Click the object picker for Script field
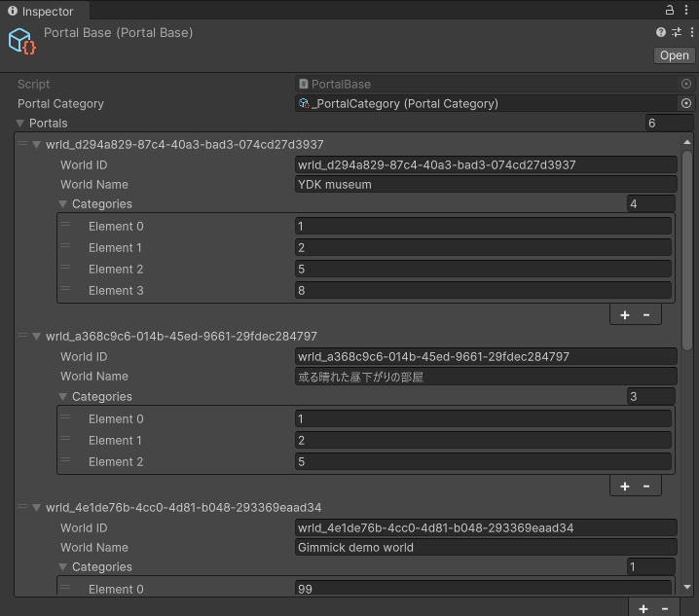The height and width of the screenshot is (616, 699). click(686, 84)
